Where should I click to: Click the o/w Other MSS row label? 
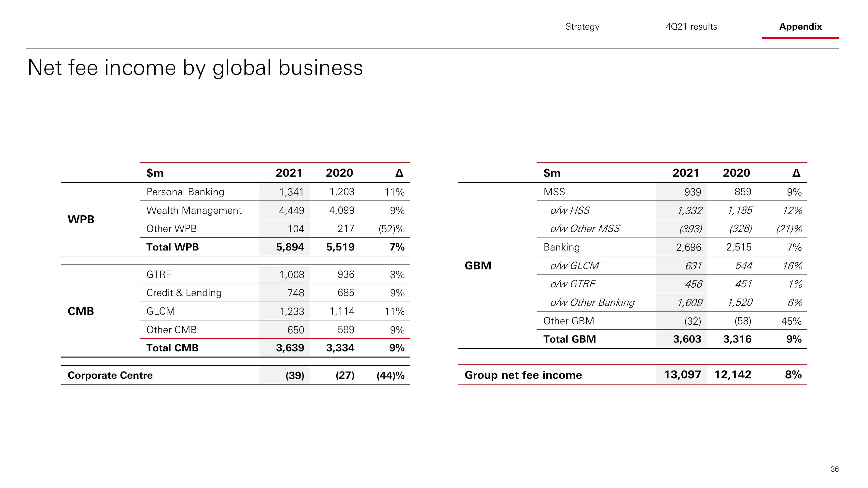pos(585,228)
